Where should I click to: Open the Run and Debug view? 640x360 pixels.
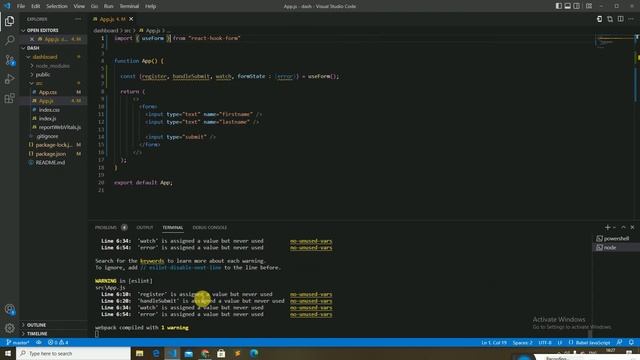pyautogui.click(x=9, y=79)
